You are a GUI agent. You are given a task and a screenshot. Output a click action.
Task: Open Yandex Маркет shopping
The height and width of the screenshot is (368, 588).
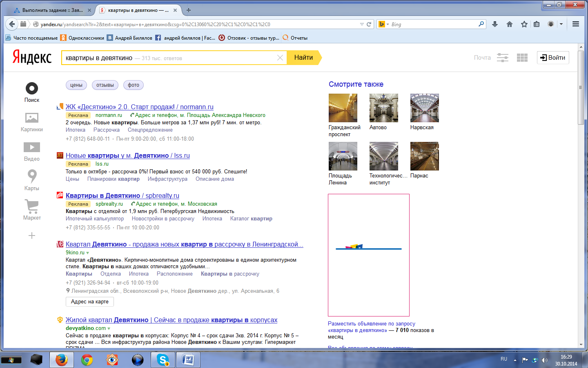32,210
